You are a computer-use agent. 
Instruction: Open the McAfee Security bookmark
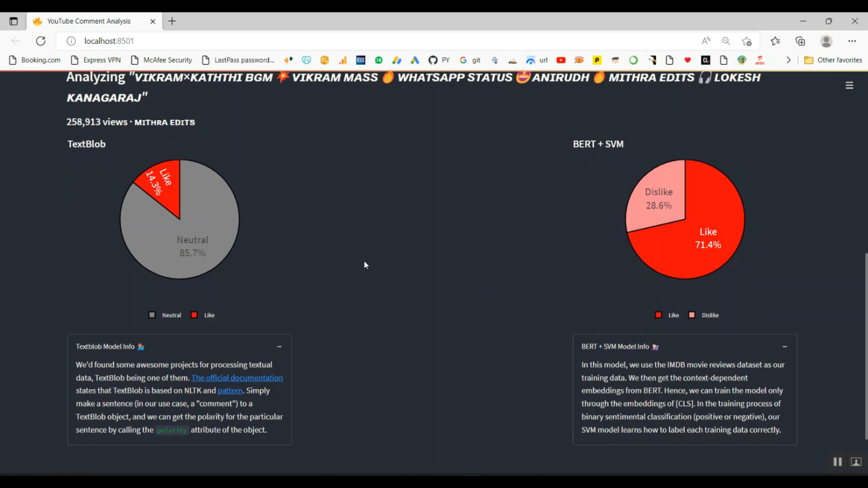tap(161, 60)
